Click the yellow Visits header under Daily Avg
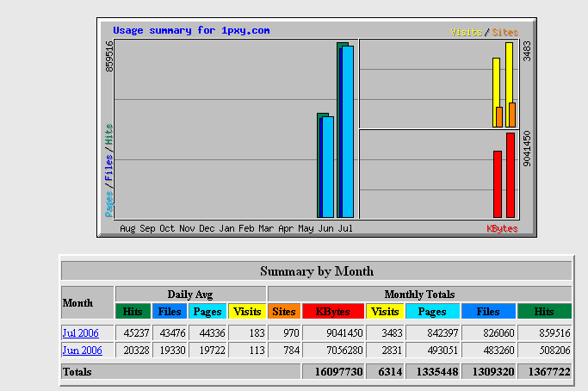Image resolution: width=588 pixels, height=391 pixels. coord(247,312)
